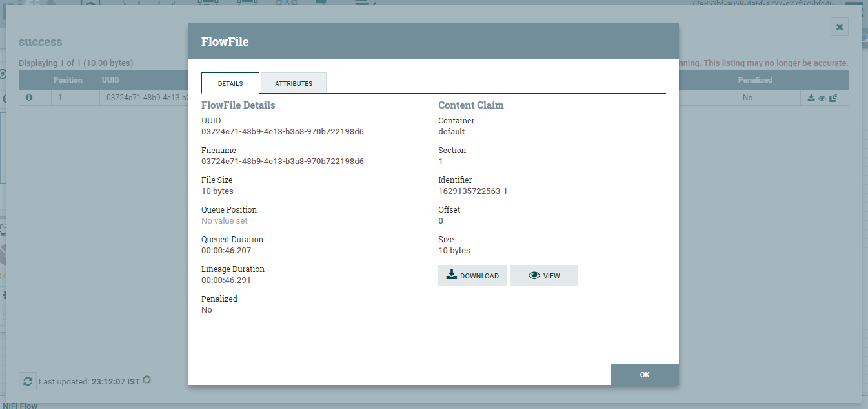Switch to the Attributes tab
This screenshot has width=868, height=409.
(294, 83)
